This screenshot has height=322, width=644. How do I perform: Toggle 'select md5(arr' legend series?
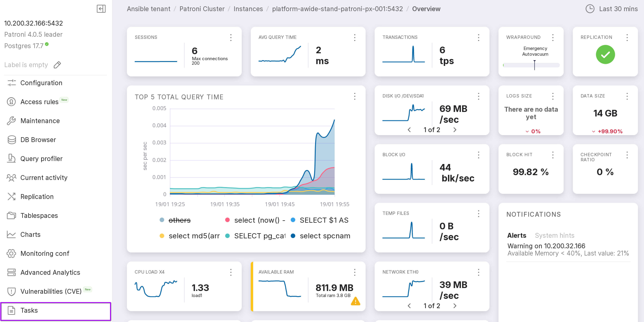point(194,236)
